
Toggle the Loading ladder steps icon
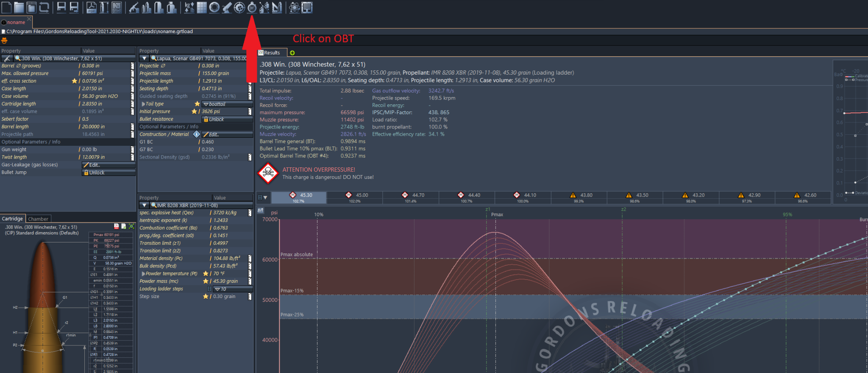209,289
